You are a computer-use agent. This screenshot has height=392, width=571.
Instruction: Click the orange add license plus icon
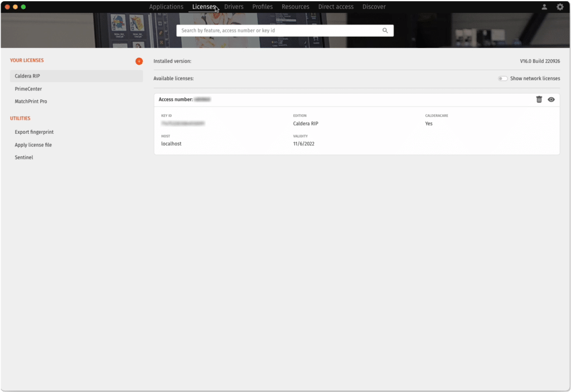[139, 61]
